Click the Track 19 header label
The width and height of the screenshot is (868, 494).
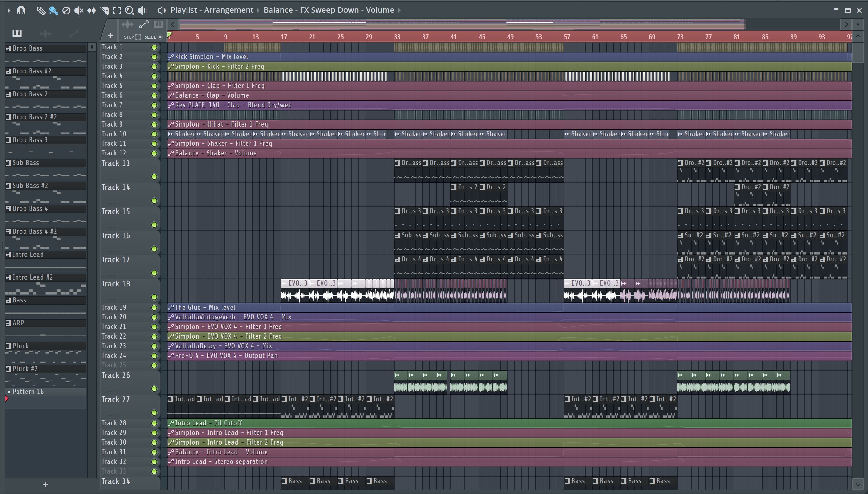tap(114, 307)
